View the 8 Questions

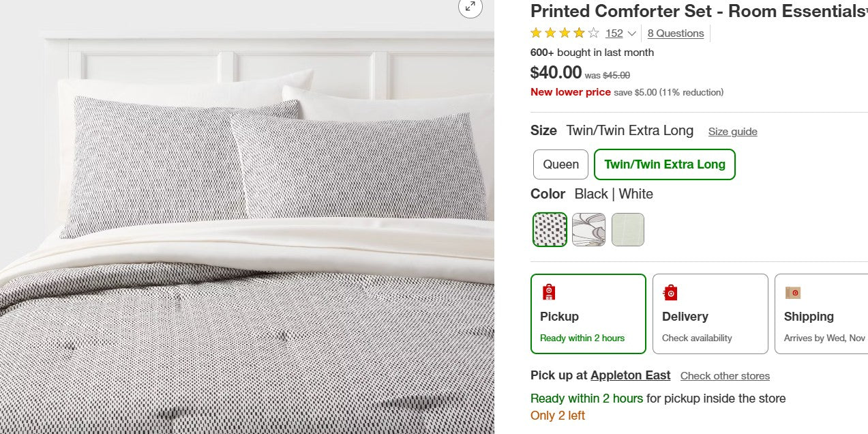tap(676, 33)
